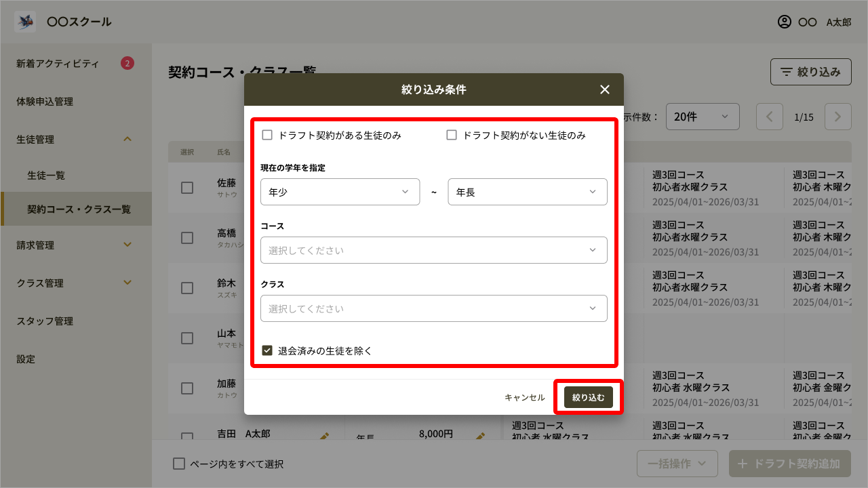Open the 年少 starting grade dropdown

click(x=339, y=192)
